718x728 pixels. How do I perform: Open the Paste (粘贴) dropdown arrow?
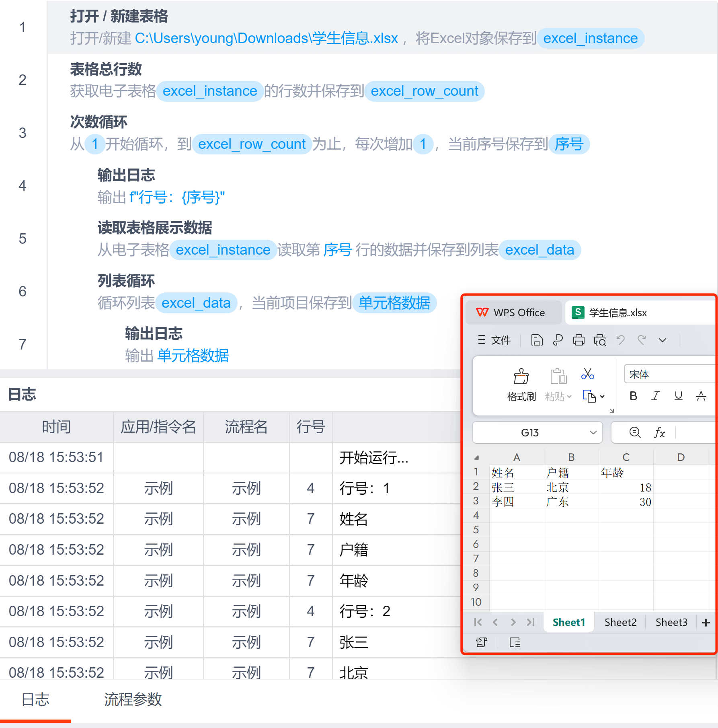569,397
